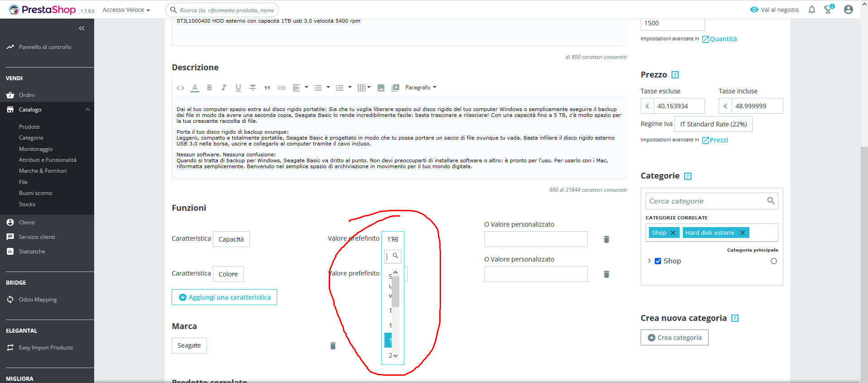This screenshot has width=868, height=383.
Task: Delete the Colore feature row
Action: [606, 274]
